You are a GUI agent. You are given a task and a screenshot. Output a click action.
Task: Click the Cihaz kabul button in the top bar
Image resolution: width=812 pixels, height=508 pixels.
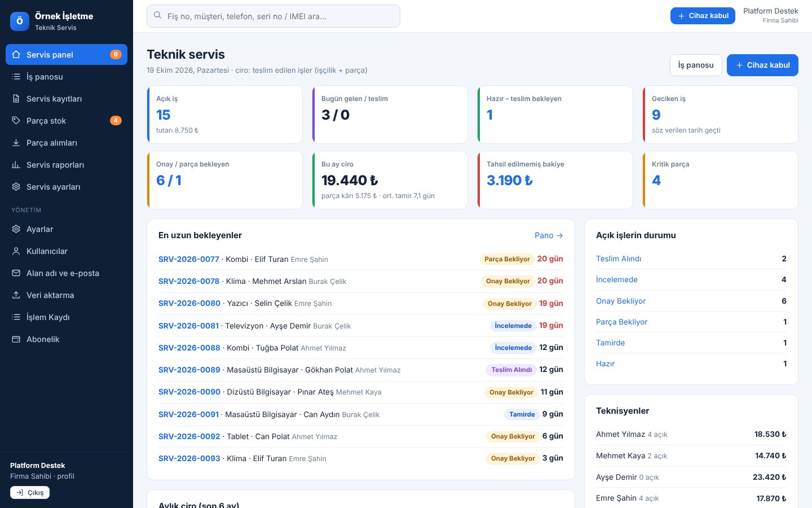[x=703, y=16]
